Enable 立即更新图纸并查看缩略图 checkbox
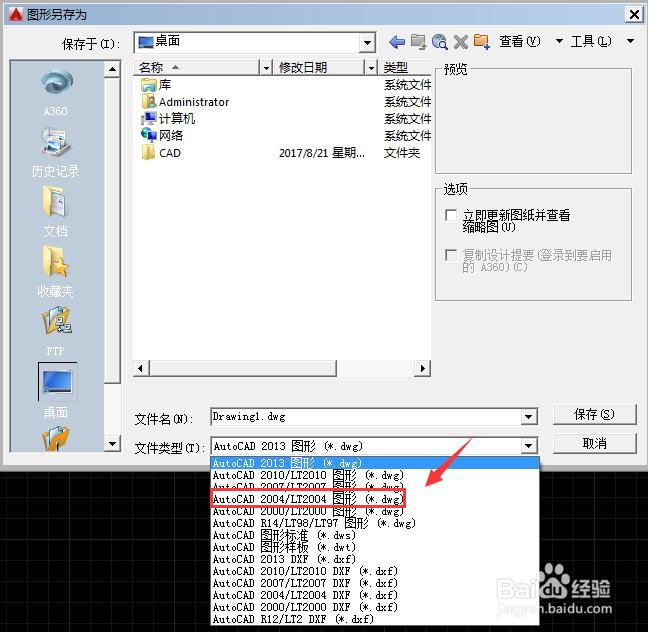648x632 pixels. coord(451,215)
